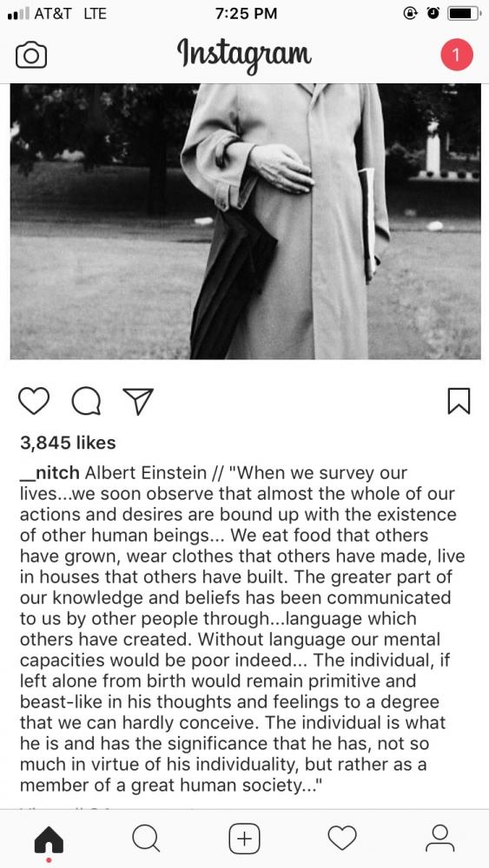Open Profile tab person icon
This screenshot has width=489, height=868.
[x=439, y=838]
